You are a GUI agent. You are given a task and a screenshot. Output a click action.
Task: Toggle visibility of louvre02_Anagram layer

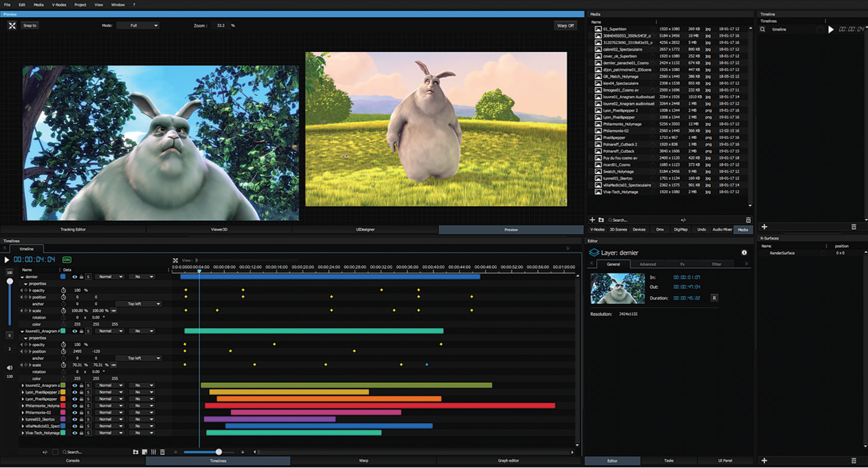[75, 385]
